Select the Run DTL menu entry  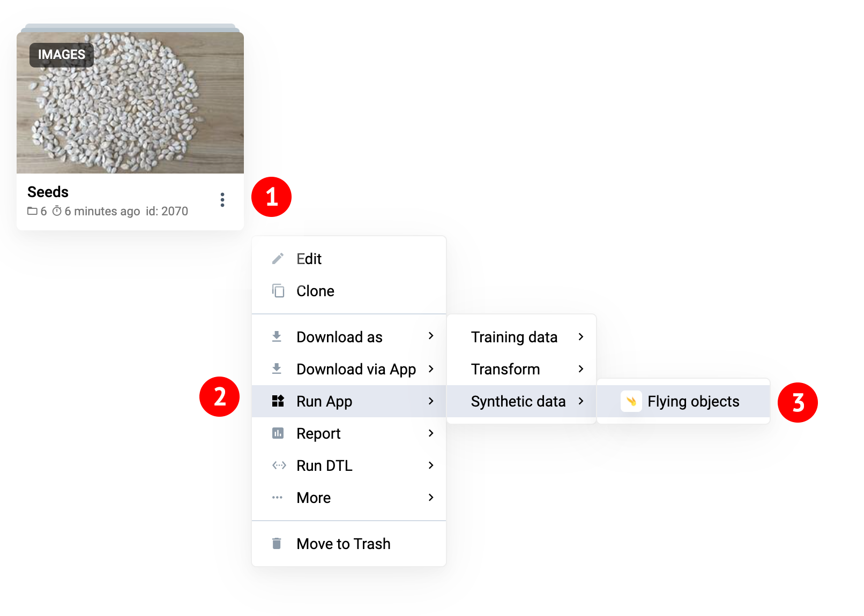click(x=324, y=465)
